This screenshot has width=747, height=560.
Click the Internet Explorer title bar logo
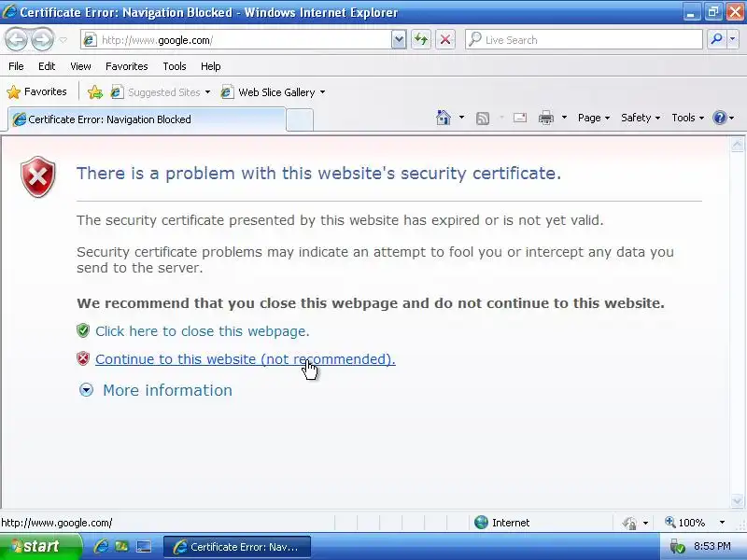pyautogui.click(x=9, y=11)
